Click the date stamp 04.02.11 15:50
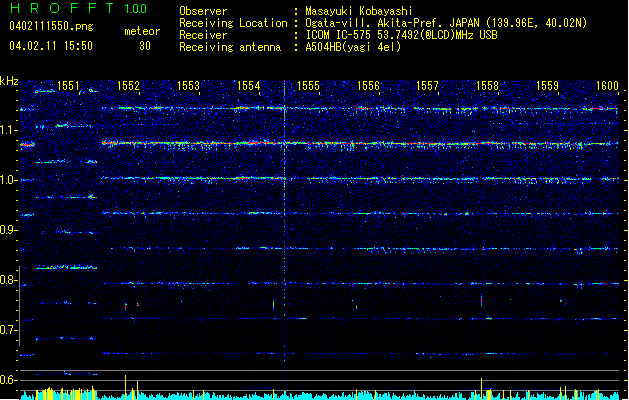This screenshot has width=629, height=400. (51, 46)
